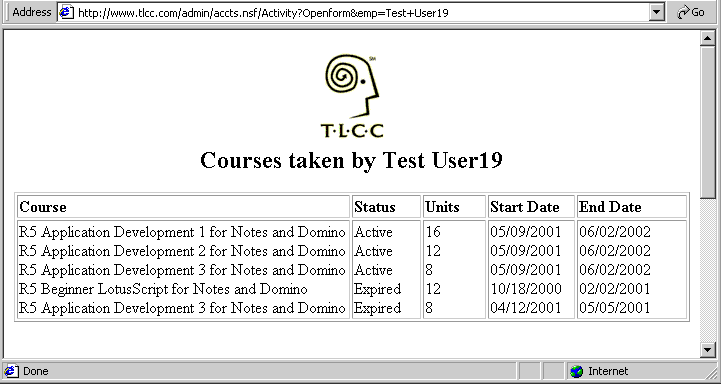Viewport: 721px width, 384px height.
Task: Open the address bar dropdown arrow
Action: [x=657, y=12]
